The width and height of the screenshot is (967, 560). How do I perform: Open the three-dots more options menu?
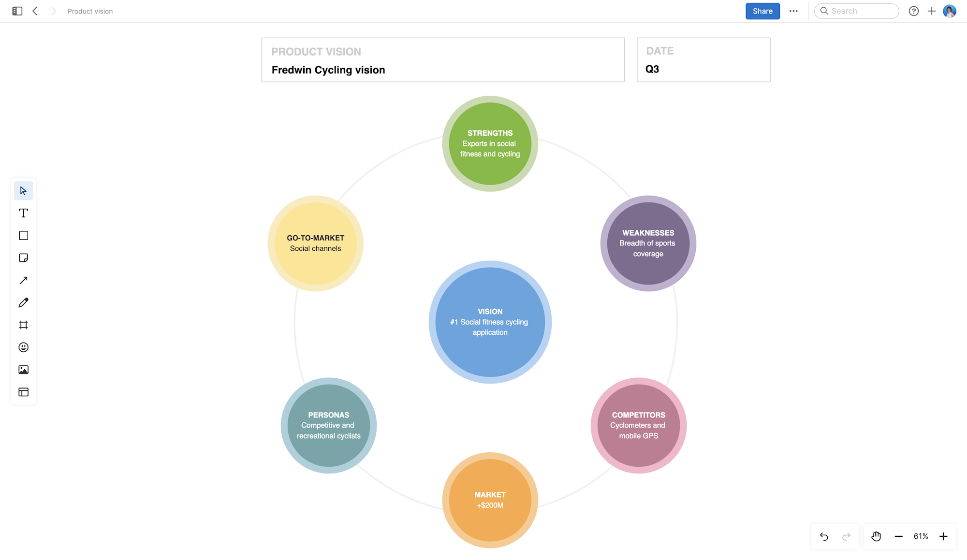(x=793, y=11)
